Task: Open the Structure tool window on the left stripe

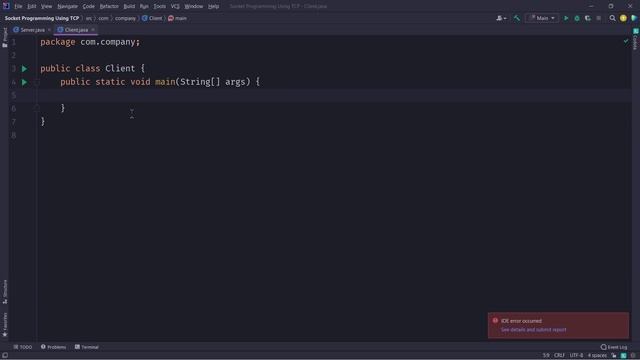Action: 5,291
